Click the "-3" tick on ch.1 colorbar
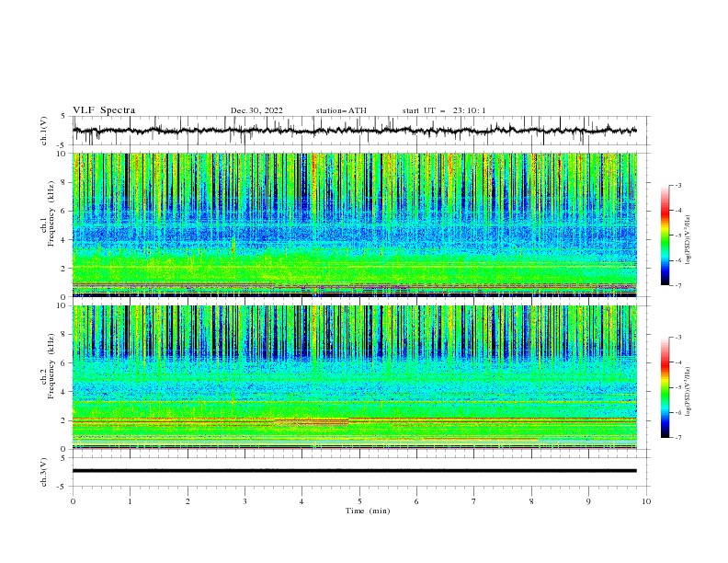 [678, 185]
